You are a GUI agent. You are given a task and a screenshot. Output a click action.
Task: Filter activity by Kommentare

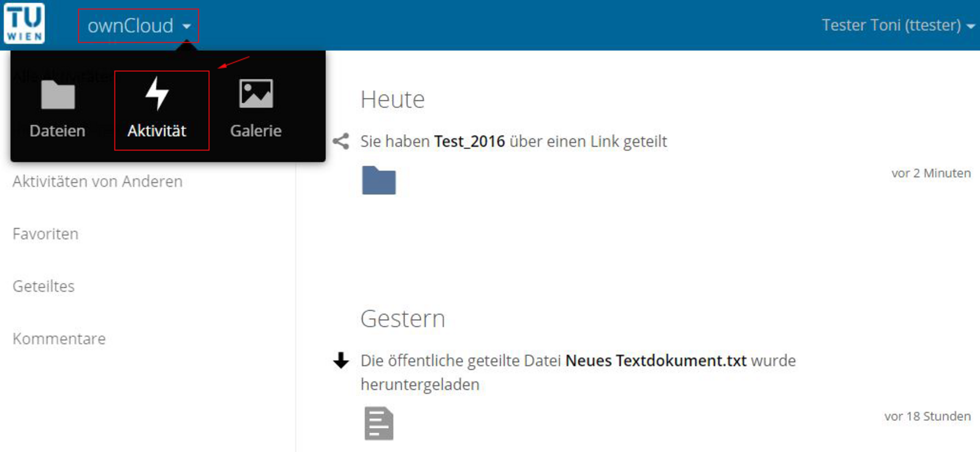[x=59, y=339]
